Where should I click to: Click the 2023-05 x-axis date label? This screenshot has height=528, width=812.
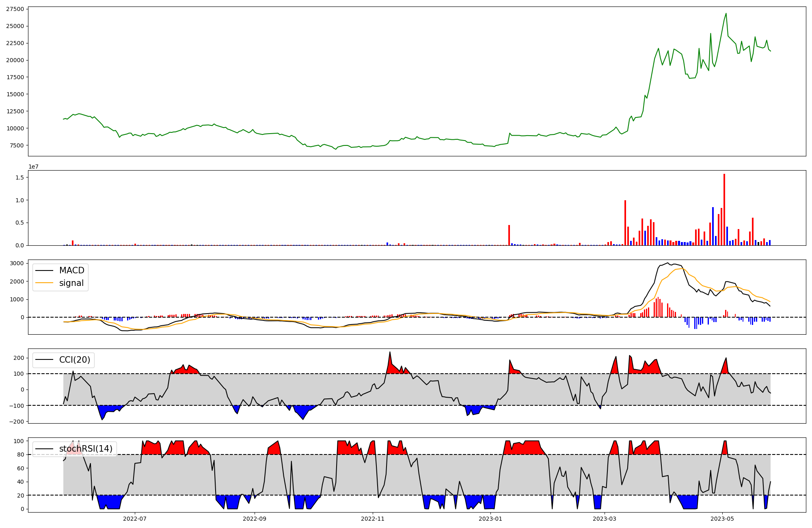723,519
